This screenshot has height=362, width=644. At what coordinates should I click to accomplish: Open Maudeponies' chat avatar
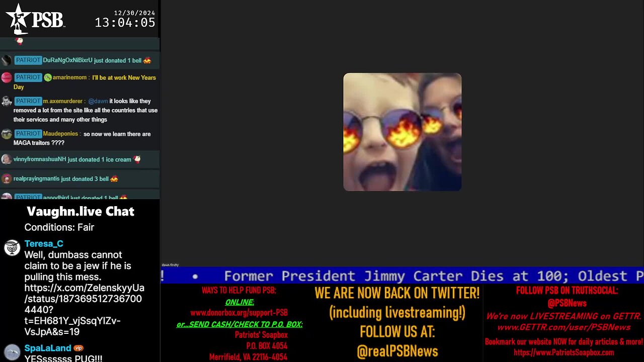7,134
